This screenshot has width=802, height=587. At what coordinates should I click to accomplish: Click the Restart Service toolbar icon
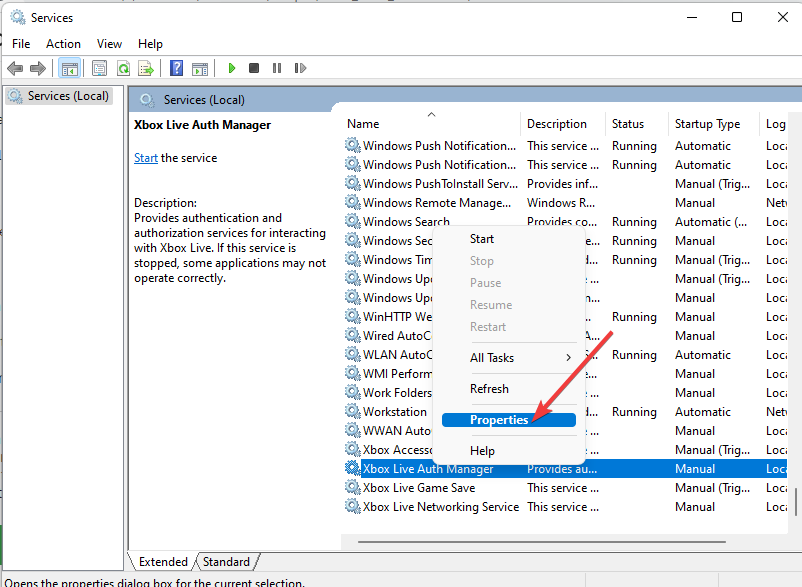[300, 68]
